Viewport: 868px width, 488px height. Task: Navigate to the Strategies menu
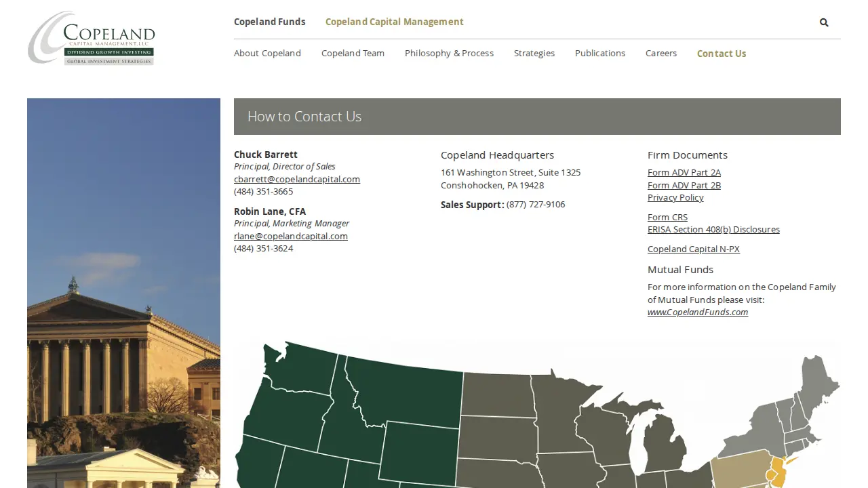[x=534, y=53]
